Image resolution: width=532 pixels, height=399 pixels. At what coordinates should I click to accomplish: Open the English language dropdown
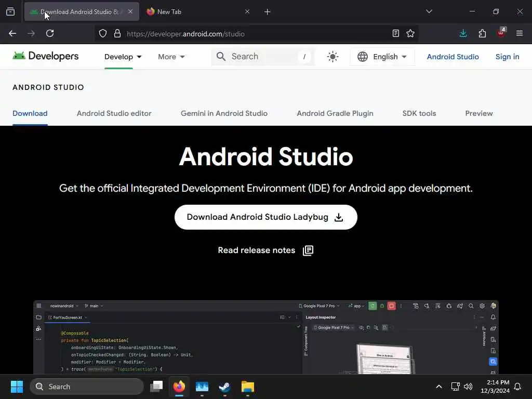(x=382, y=57)
